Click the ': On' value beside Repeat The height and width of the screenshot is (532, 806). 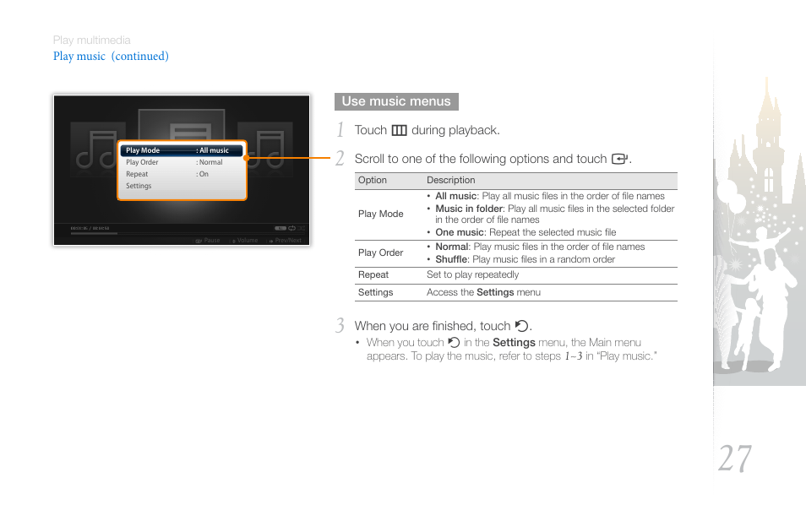(x=202, y=174)
